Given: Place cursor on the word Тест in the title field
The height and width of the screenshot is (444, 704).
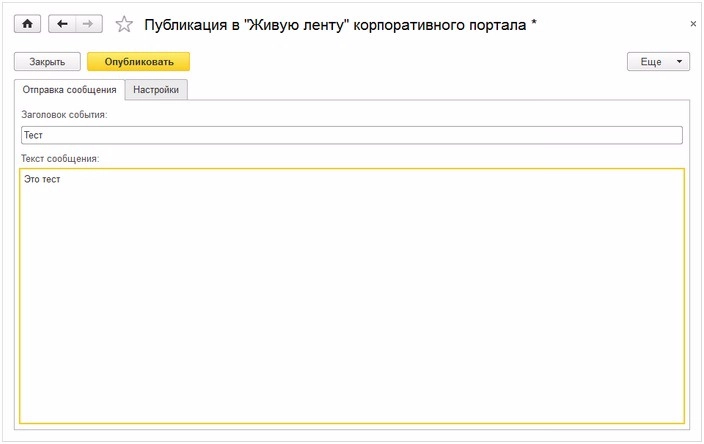Looking at the screenshot, I should coord(33,135).
